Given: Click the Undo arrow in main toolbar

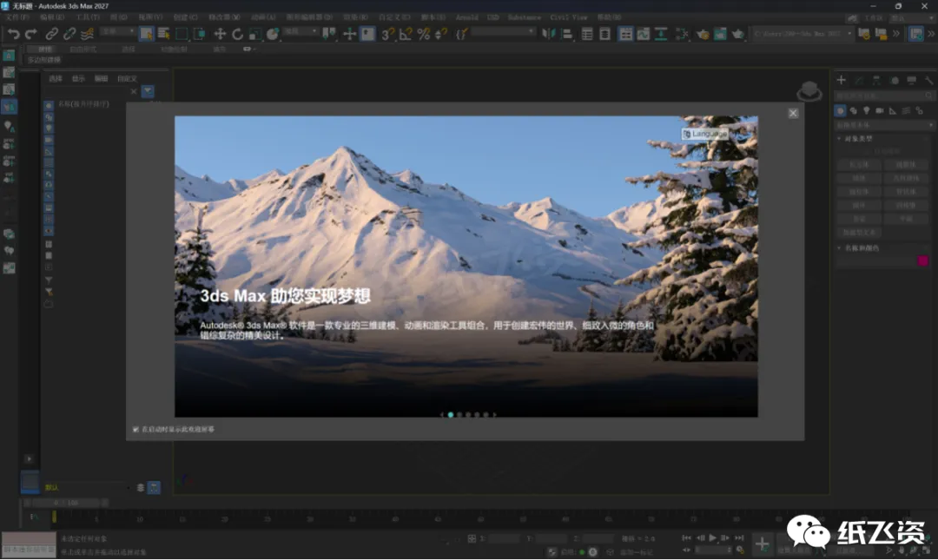Looking at the screenshot, I should pyautogui.click(x=13, y=34).
